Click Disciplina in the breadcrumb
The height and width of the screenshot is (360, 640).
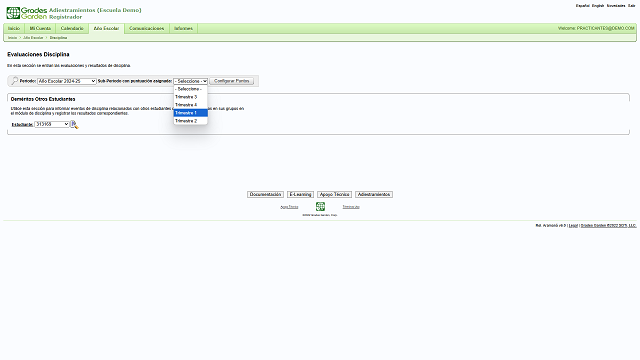click(x=58, y=38)
